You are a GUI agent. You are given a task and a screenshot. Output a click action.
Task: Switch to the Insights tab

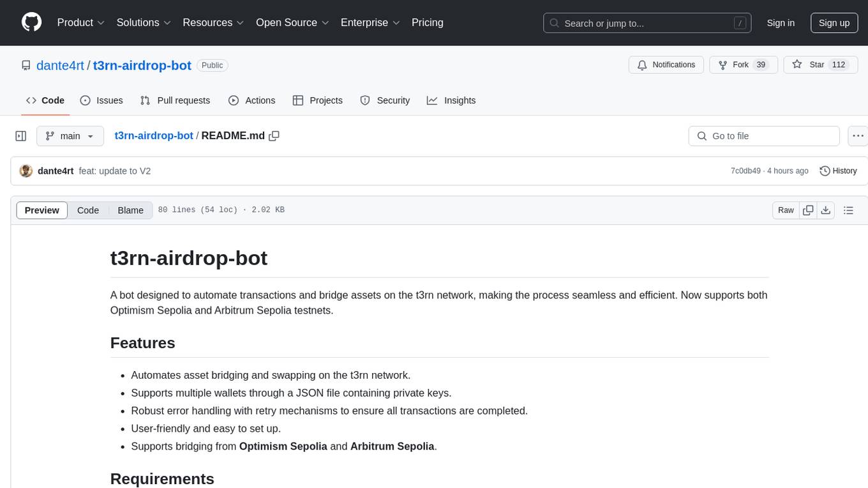451,100
